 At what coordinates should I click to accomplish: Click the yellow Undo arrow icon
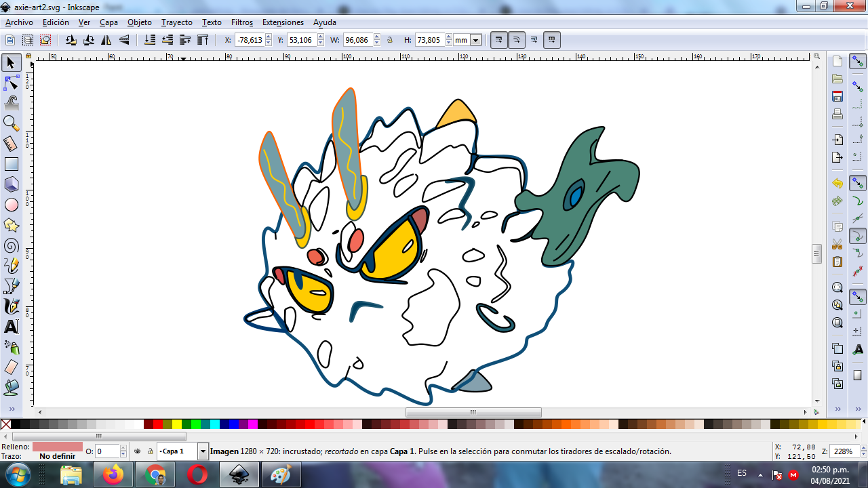coord(837,184)
